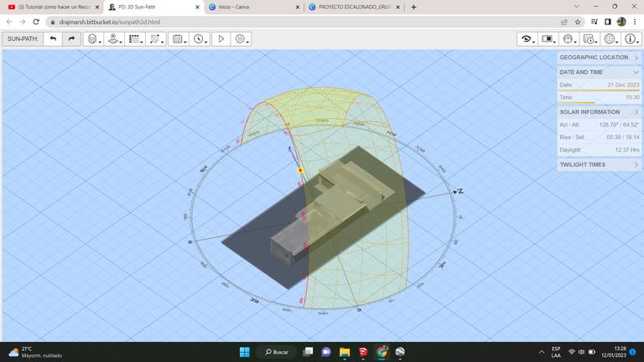Click the taskbar Buscar search box

(x=277, y=352)
